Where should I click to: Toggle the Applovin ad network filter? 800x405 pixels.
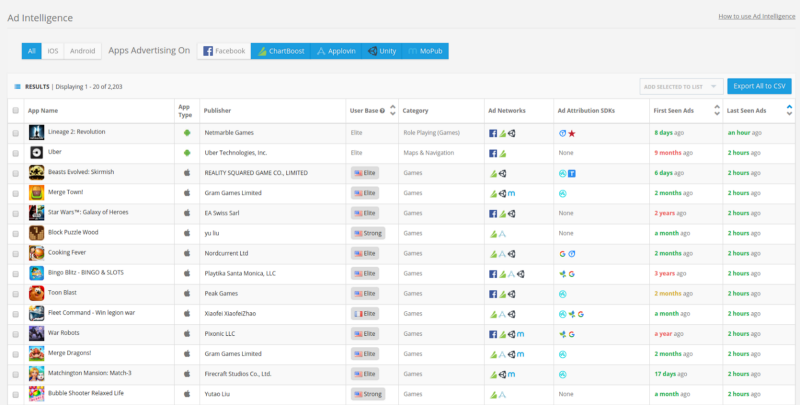point(336,51)
